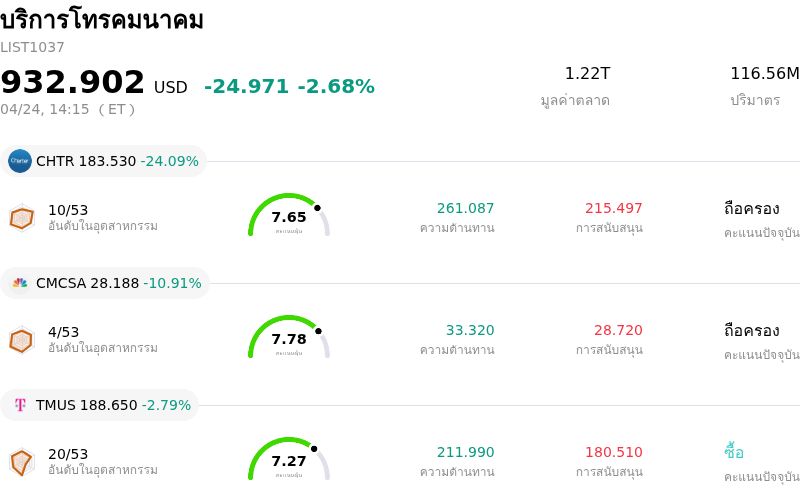
Task: Click the 7.65 score gauge
Action: point(289,216)
